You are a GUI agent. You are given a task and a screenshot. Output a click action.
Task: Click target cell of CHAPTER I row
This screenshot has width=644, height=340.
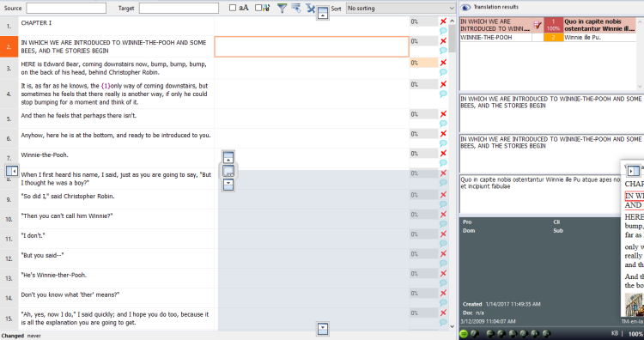tap(312, 26)
